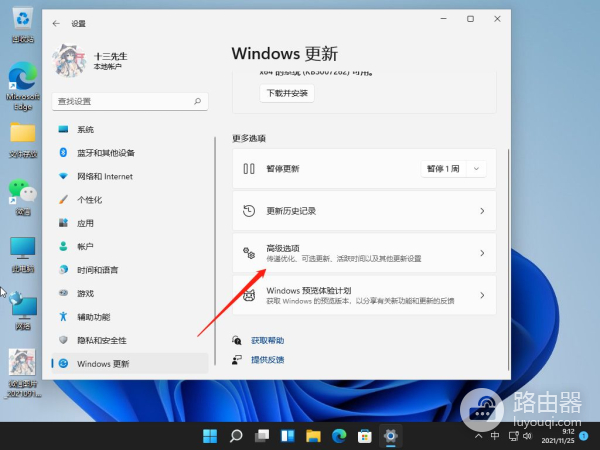Click the advanced options gears icon
600x450 pixels.
(249, 253)
